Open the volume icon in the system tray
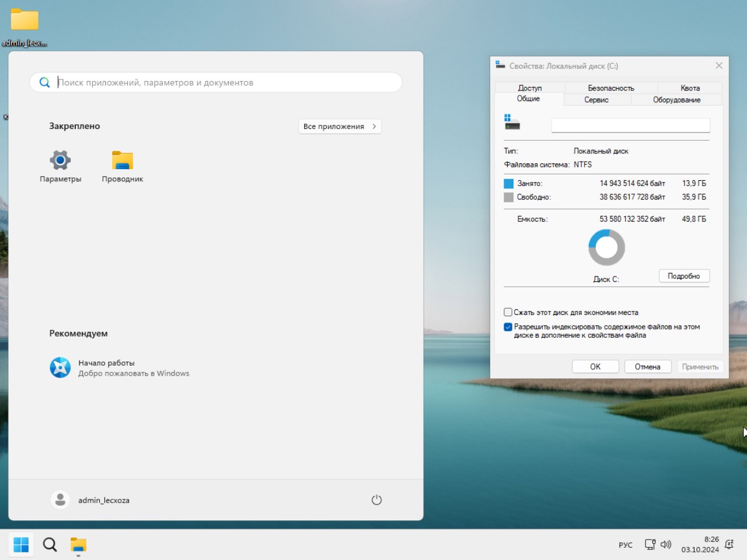Screen dimensions: 747x560 (x=666, y=544)
